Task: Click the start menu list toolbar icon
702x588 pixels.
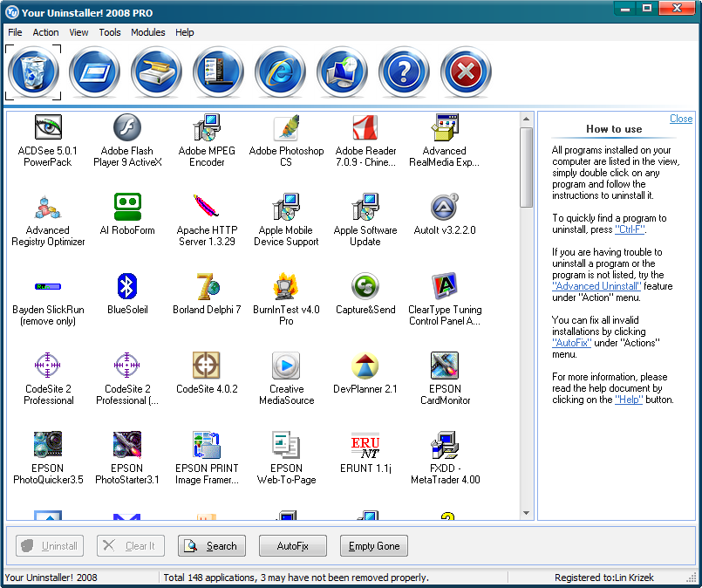Action: [219, 72]
